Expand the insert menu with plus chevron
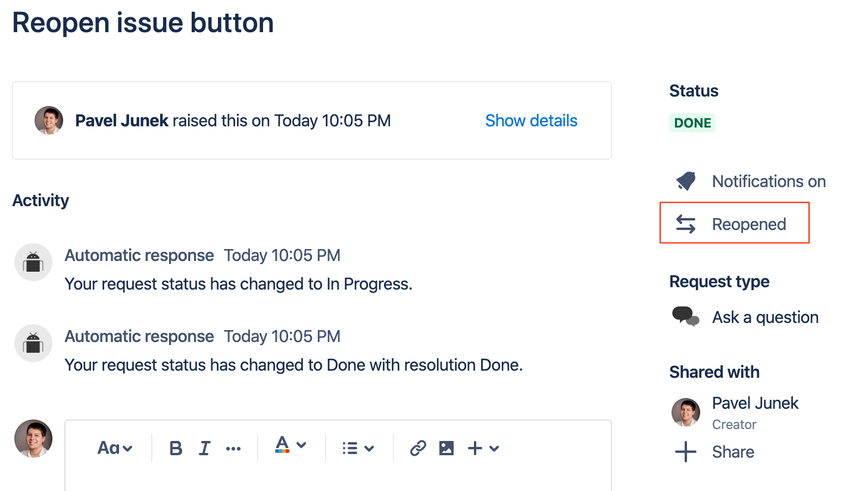Viewport: 868px width, 491px height. pyautogui.click(x=492, y=448)
